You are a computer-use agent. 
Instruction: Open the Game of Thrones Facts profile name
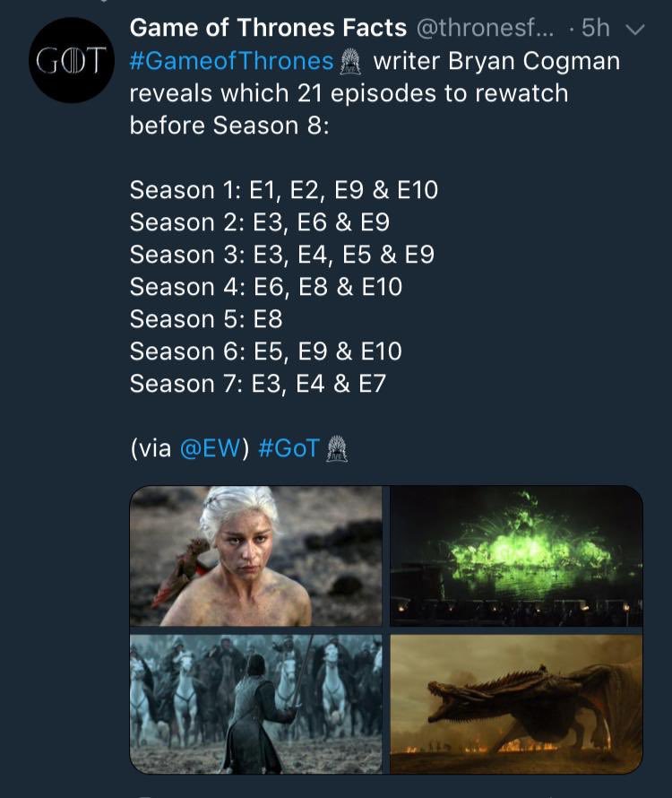[268, 28]
